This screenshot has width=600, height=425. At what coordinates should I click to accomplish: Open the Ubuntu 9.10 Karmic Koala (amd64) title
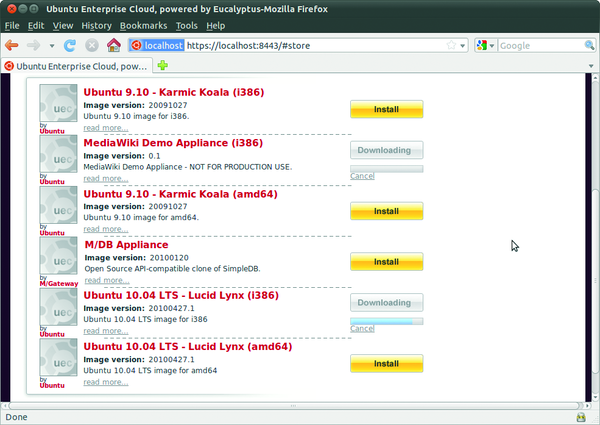181,194
